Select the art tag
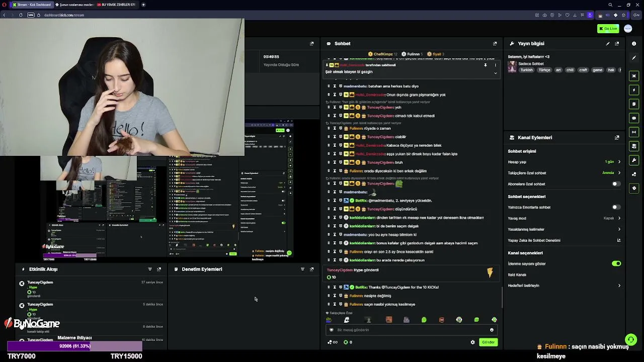Viewport: 644px width, 362px height. (558, 70)
